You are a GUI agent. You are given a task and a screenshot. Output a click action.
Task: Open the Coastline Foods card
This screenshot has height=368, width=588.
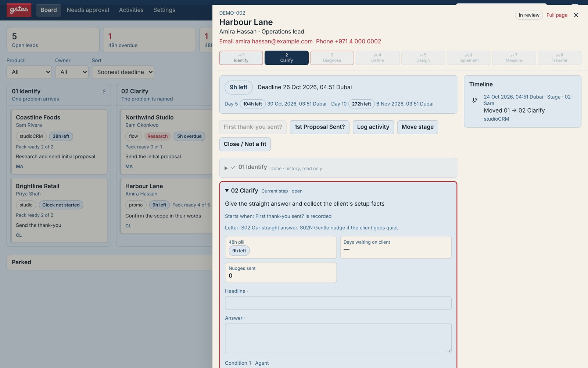pos(59,142)
